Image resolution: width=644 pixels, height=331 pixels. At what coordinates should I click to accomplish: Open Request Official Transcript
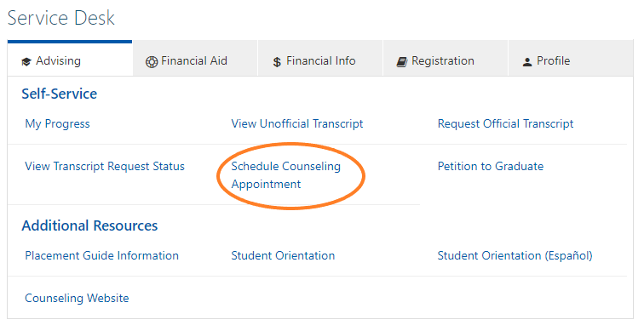[506, 124]
